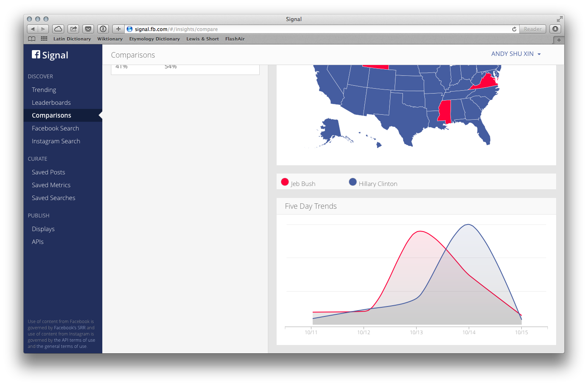Click the 10/15 axis label

[521, 333]
